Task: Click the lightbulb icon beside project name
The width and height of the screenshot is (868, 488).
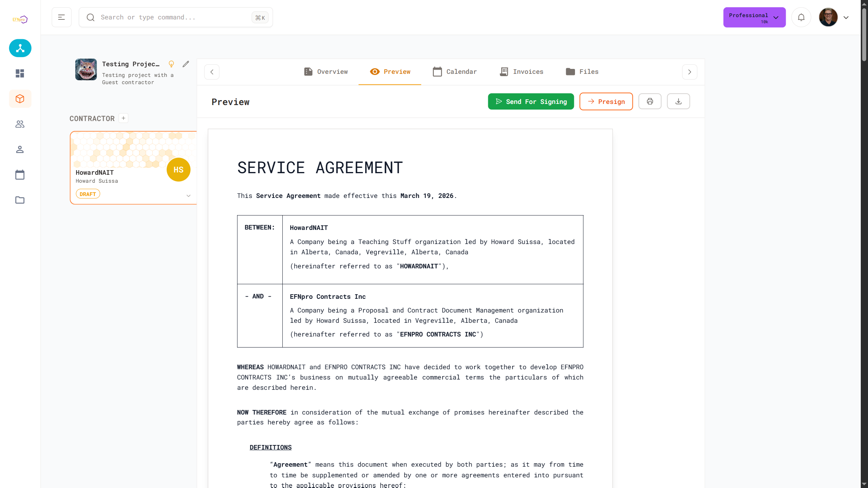Action: pos(171,64)
